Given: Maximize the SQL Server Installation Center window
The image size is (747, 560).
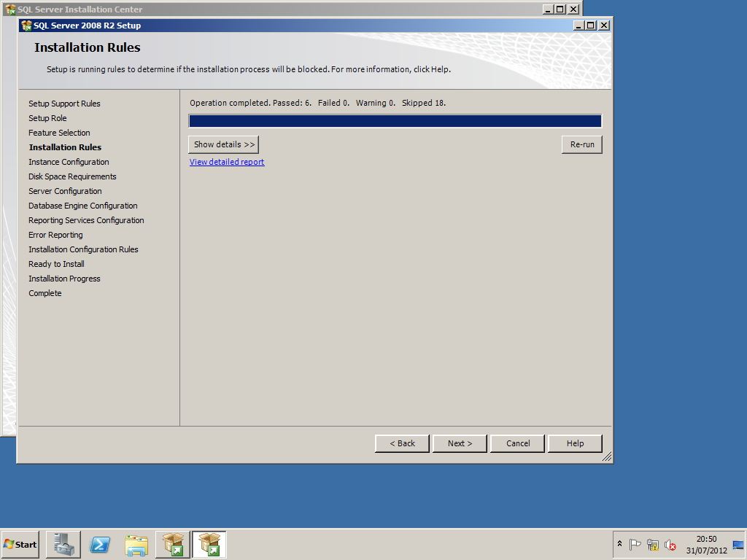Looking at the screenshot, I should point(560,9).
